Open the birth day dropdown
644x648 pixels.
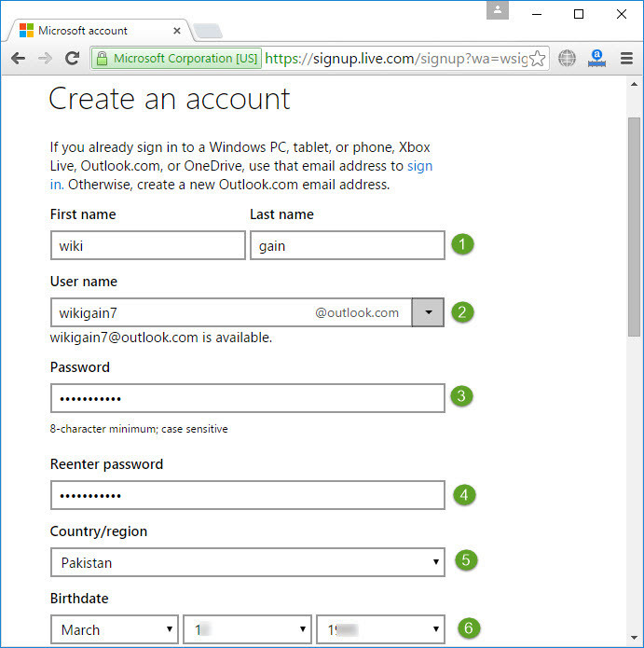pyautogui.click(x=247, y=629)
